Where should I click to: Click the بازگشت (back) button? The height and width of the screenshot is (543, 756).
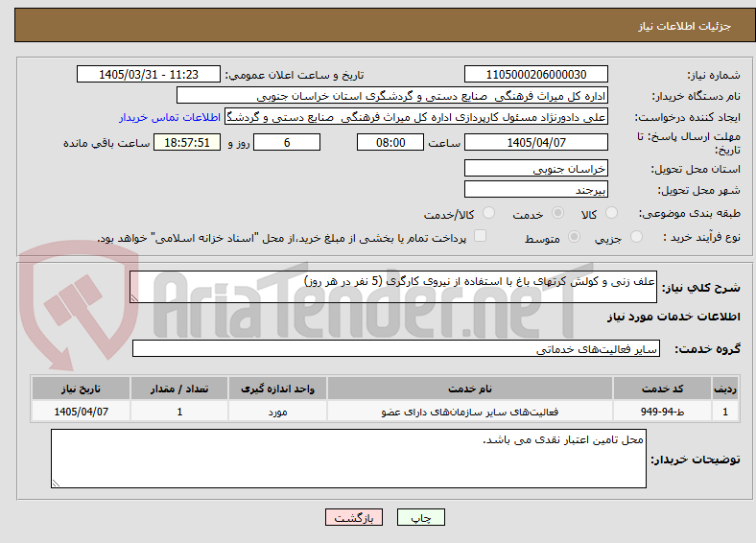(354, 517)
